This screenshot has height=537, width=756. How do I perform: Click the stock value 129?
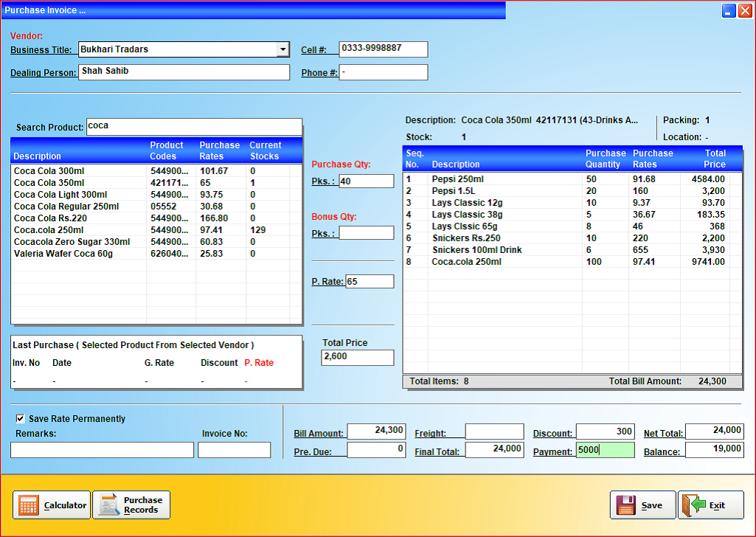click(258, 230)
